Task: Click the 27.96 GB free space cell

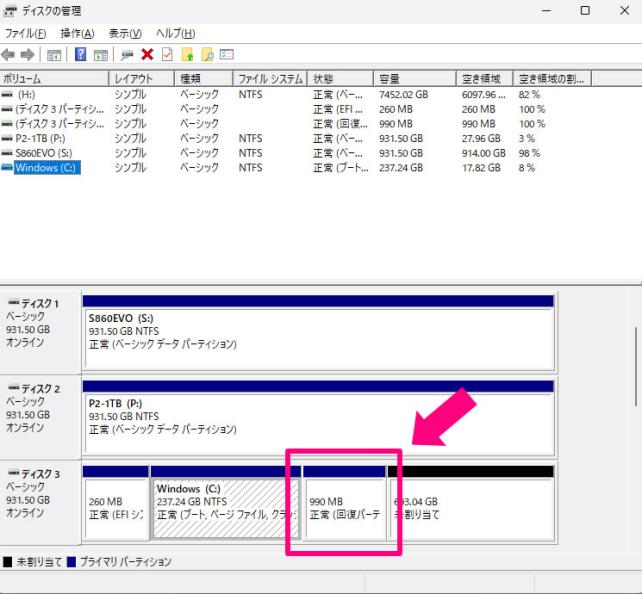Action: coord(481,138)
